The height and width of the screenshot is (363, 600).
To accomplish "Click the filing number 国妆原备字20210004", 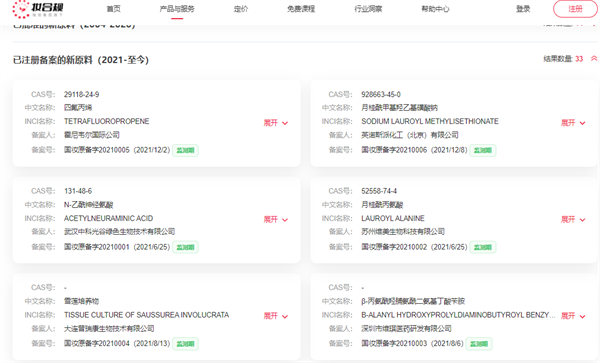I will [96, 343].
